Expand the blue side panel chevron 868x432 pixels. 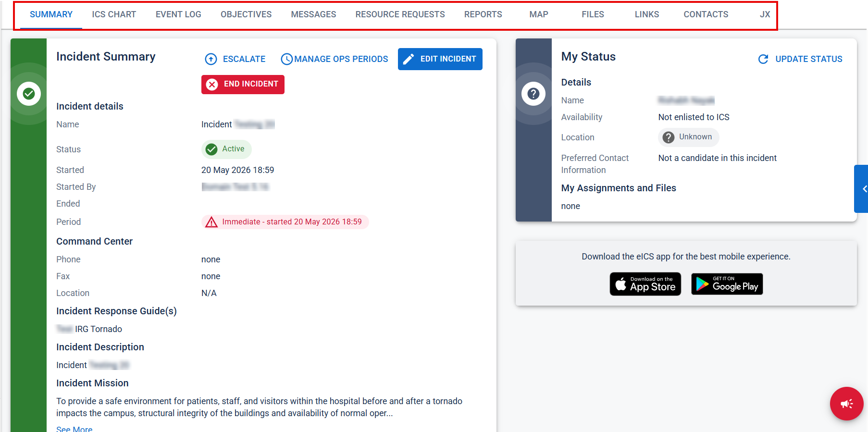click(x=861, y=189)
